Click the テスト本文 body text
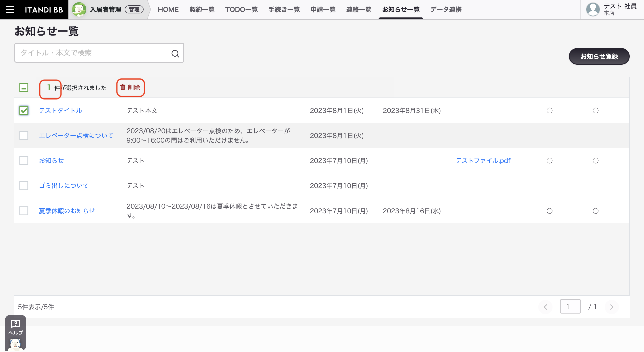Viewport: 644px width, 352px height. pos(142,110)
